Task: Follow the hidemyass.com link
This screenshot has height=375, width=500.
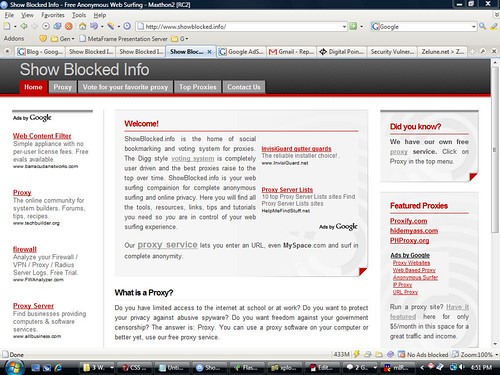Action: (x=414, y=231)
